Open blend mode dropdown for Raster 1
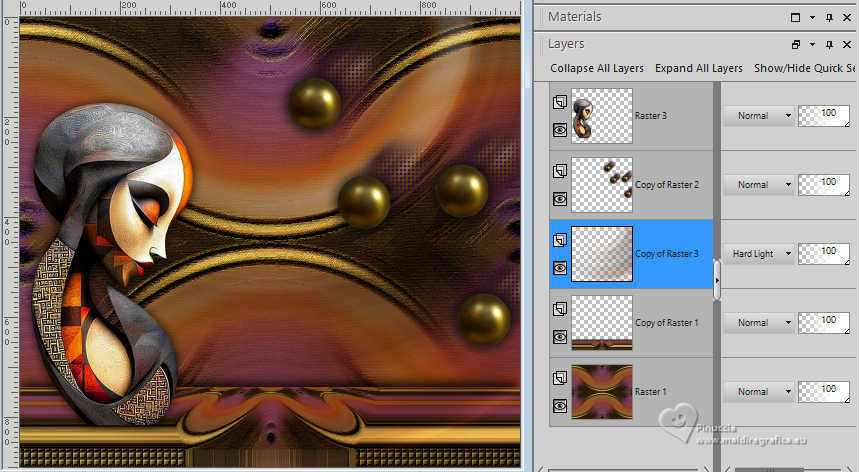Image resolution: width=859 pixels, height=472 pixels. pos(759,392)
